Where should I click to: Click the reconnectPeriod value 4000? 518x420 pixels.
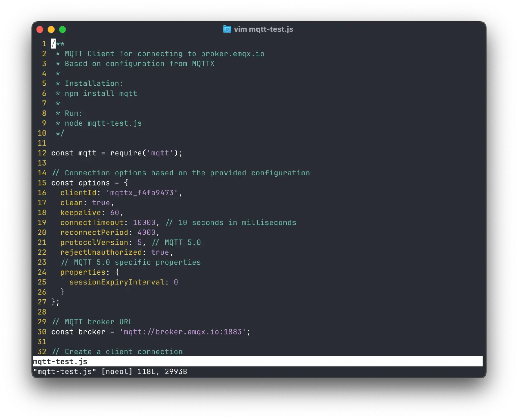146,233
